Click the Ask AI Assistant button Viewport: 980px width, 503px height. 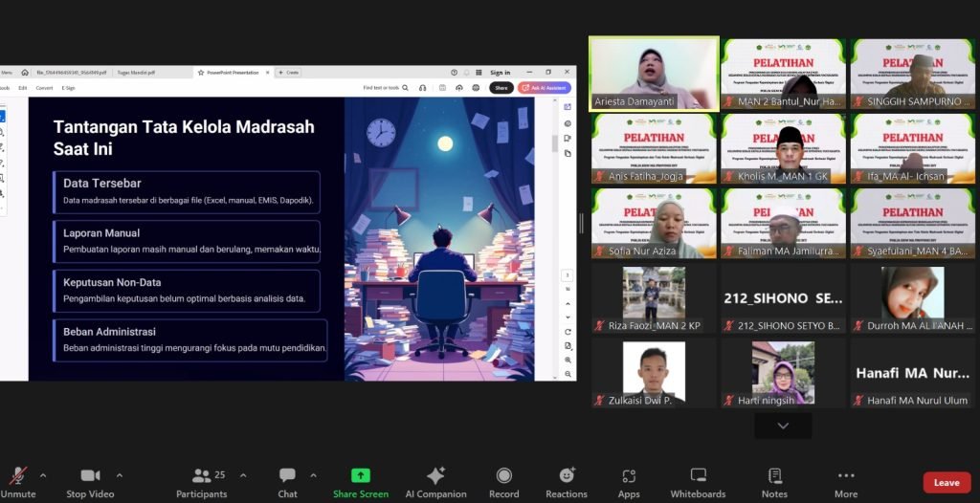[x=545, y=88]
